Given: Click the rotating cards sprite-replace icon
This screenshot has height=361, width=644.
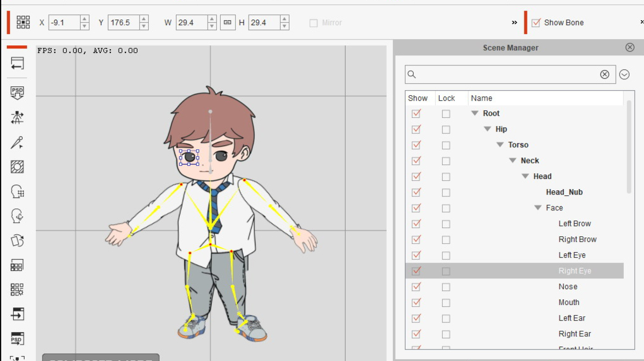Looking at the screenshot, I should pos(17,241).
